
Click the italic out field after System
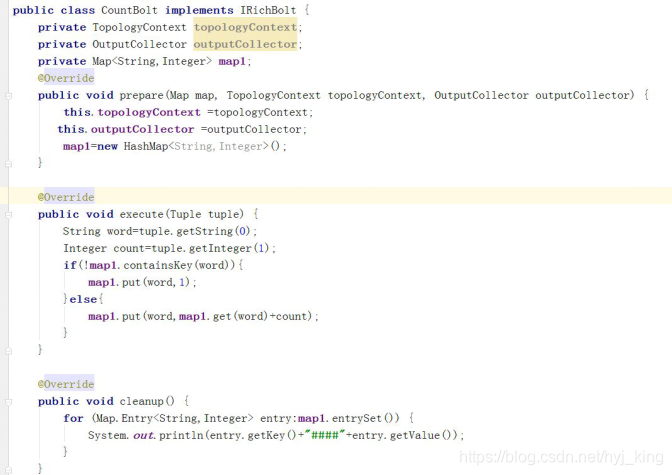pyautogui.click(x=143, y=436)
